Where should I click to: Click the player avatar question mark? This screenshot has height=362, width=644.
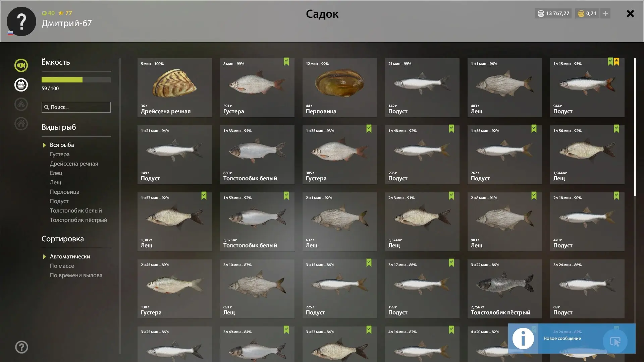[21, 21]
